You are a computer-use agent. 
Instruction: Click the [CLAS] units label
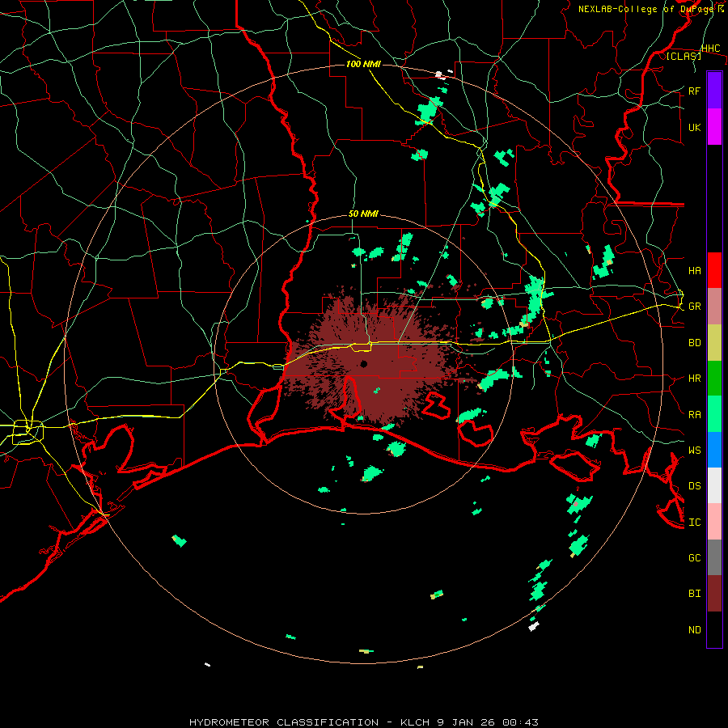coord(684,56)
